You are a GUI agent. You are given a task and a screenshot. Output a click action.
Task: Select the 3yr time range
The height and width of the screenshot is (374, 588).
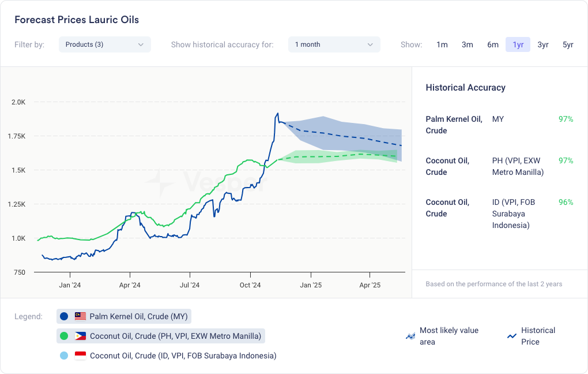tap(543, 44)
